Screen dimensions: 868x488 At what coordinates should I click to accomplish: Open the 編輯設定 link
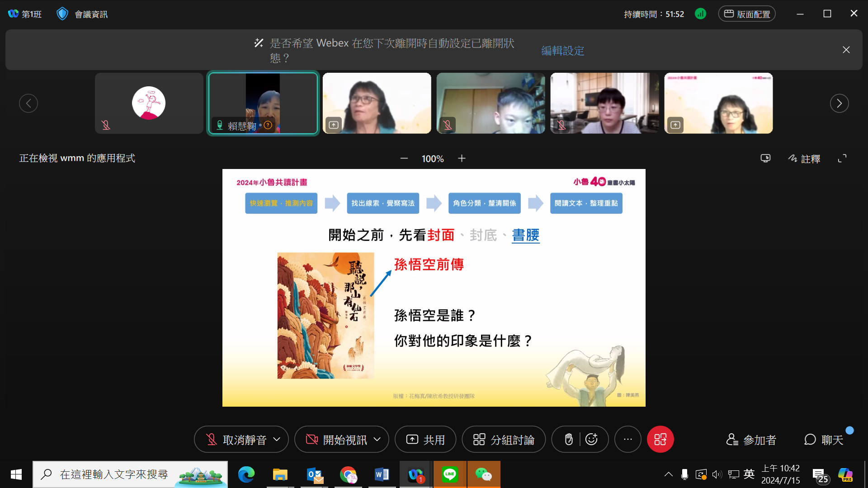coord(563,51)
